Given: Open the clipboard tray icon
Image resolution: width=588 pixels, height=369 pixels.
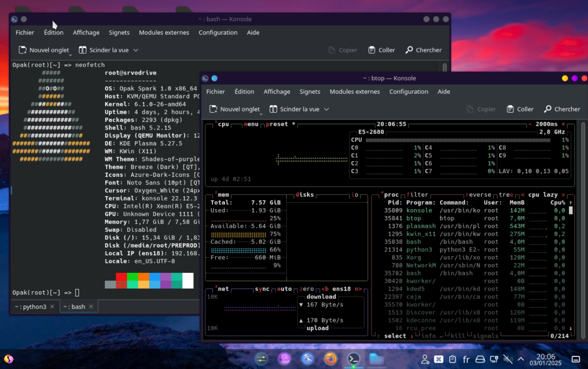Looking at the screenshot, I should click(x=452, y=359).
